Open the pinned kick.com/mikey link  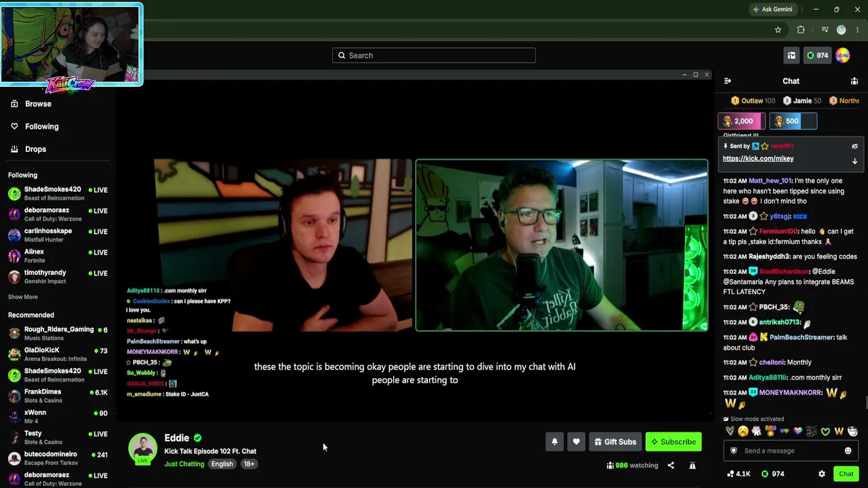click(x=758, y=159)
